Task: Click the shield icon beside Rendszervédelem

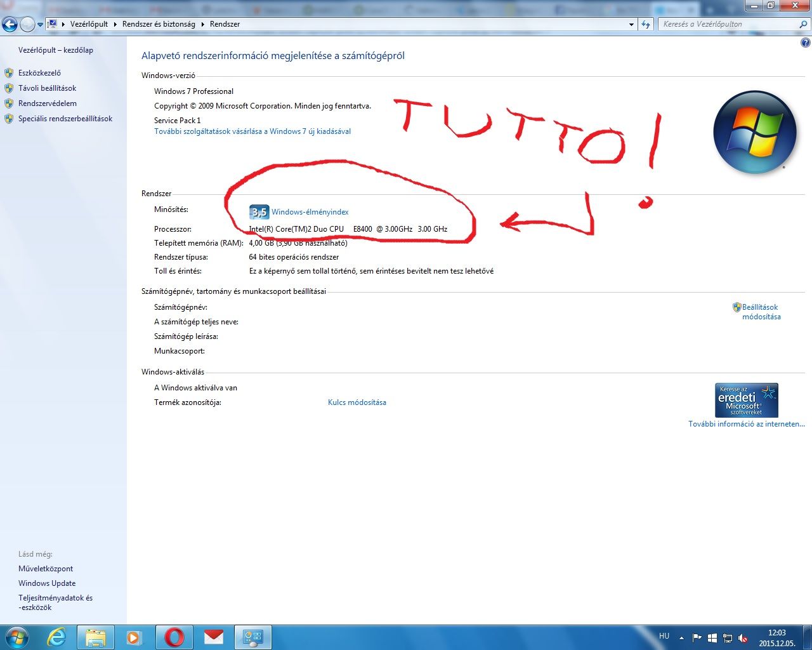Action: 9,103
